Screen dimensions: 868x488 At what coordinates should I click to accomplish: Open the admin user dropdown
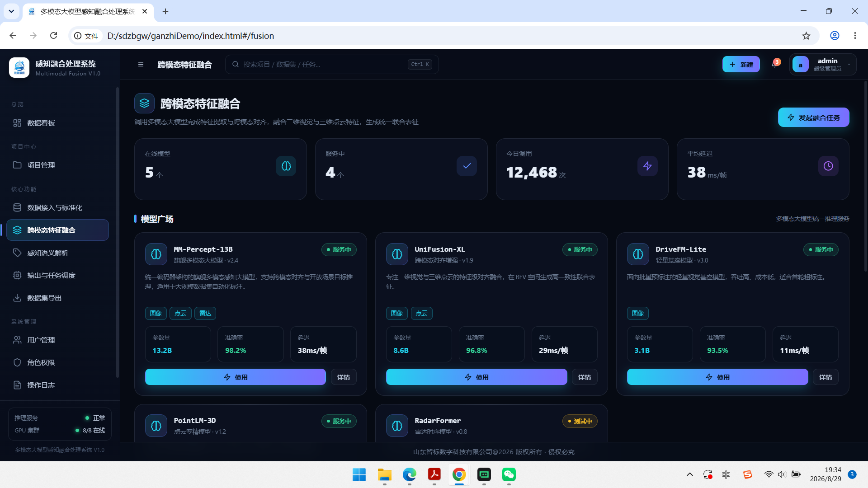click(x=823, y=65)
